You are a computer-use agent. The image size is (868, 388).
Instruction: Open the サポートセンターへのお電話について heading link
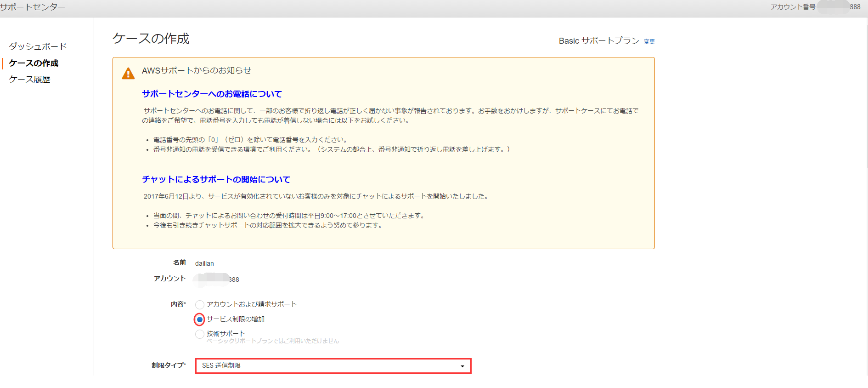point(212,94)
